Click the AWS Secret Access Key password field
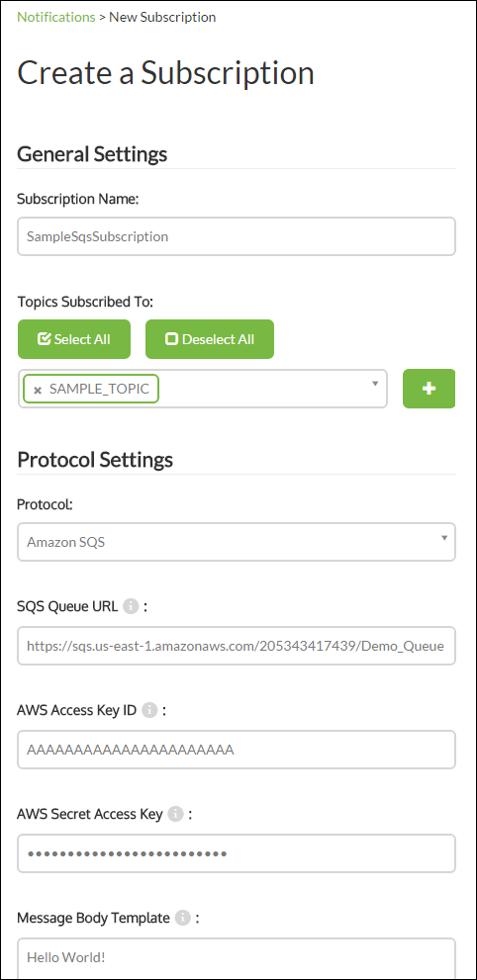 (237, 853)
